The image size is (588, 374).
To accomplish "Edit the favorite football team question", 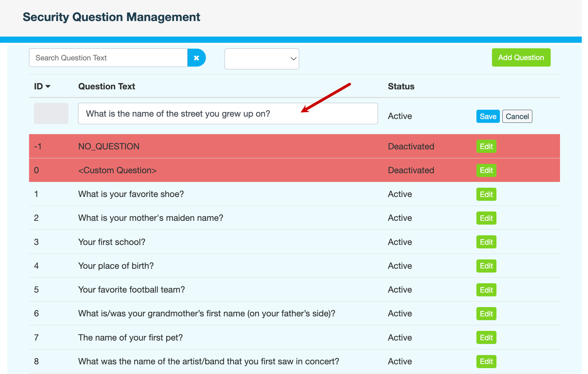I will (486, 290).
